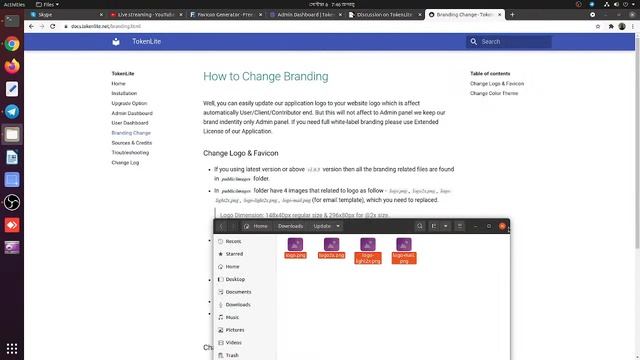The height and width of the screenshot is (360, 640).
Task: Close the Branding Change tab
Action: 500,15
